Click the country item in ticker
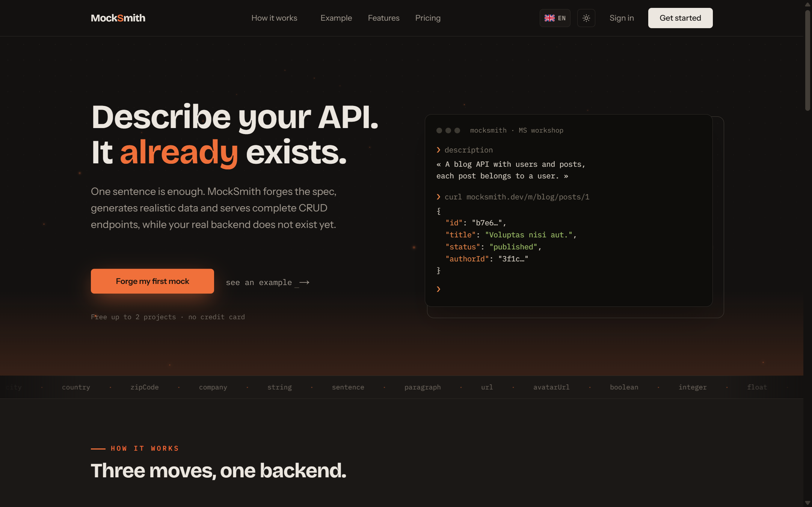Screen dimensions: 812x507 (76, 387)
